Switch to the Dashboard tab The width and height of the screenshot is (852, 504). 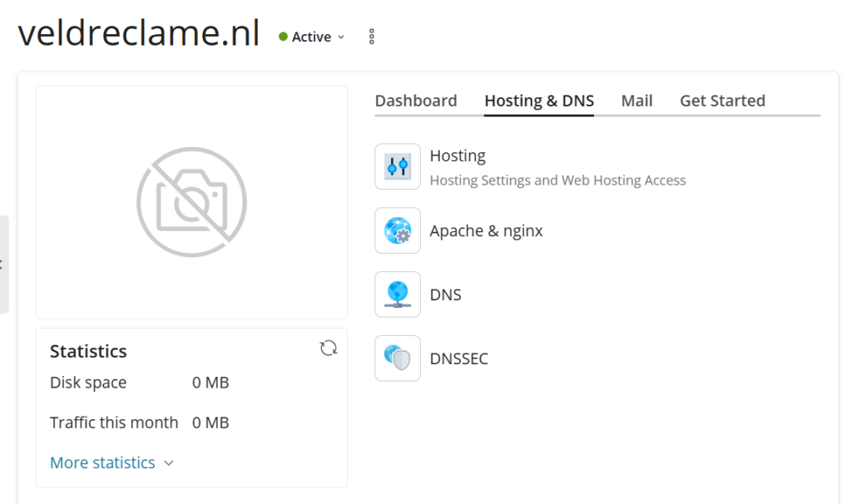click(x=416, y=101)
